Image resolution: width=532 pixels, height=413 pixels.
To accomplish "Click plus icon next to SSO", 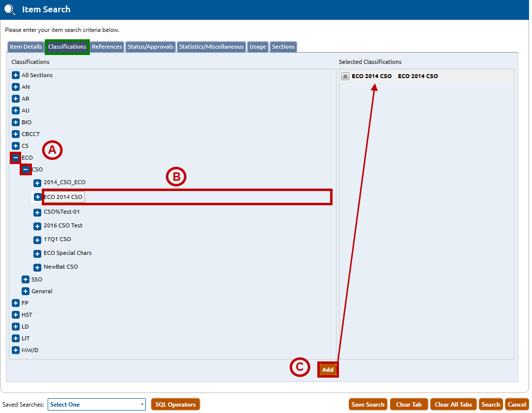I will [26, 279].
